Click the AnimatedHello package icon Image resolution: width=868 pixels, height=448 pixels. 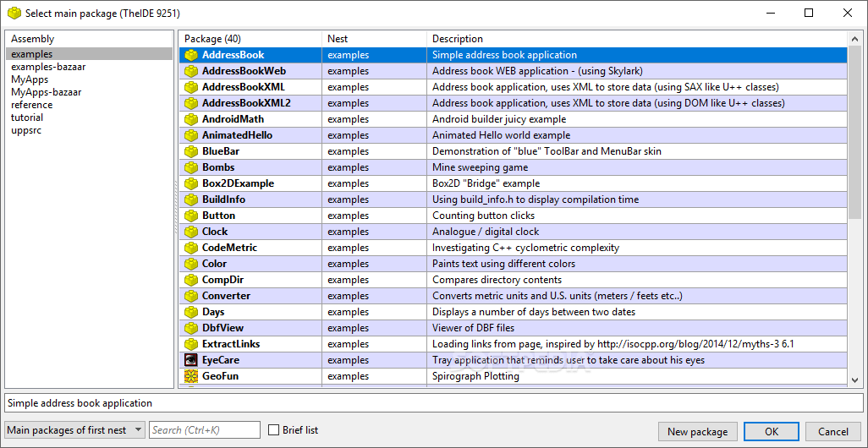tap(191, 135)
